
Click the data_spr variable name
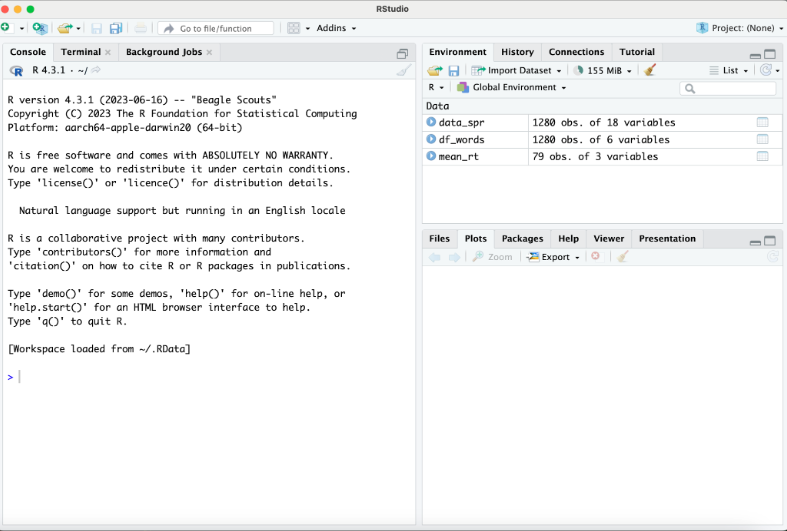(461, 122)
